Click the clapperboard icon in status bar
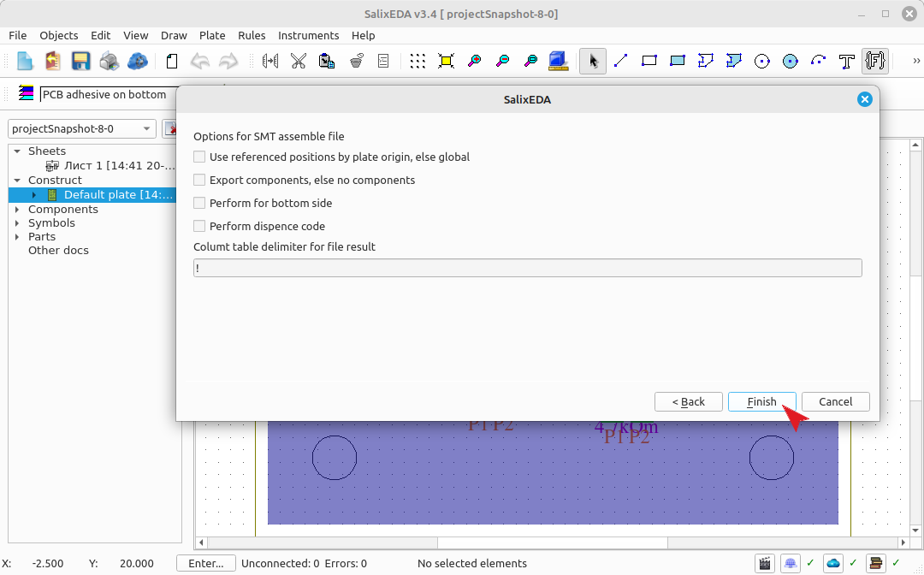 point(765,564)
